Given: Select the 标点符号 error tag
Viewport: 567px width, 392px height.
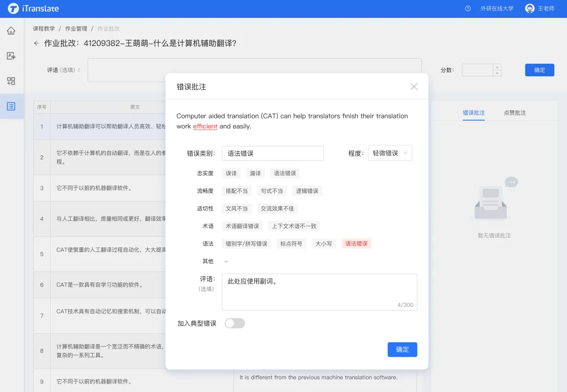Looking at the screenshot, I should point(291,244).
